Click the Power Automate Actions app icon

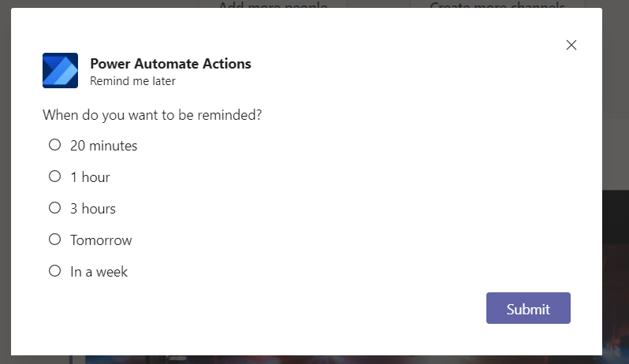pos(60,71)
